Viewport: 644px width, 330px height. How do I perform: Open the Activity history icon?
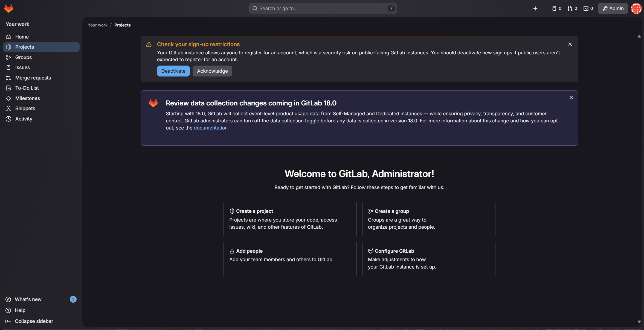tap(8, 119)
